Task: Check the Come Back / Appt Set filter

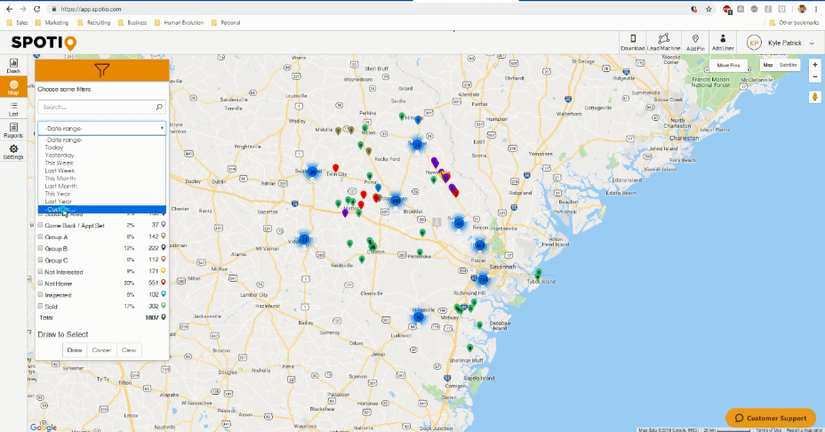Action: pos(41,225)
